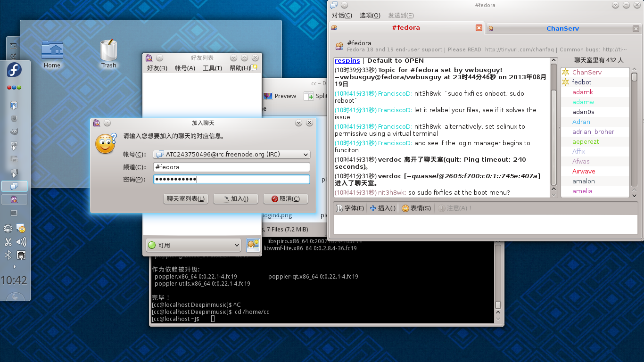This screenshot has height=362, width=644.
Task: Close the ChanServ conversation tab
Action: tap(636, 29)
